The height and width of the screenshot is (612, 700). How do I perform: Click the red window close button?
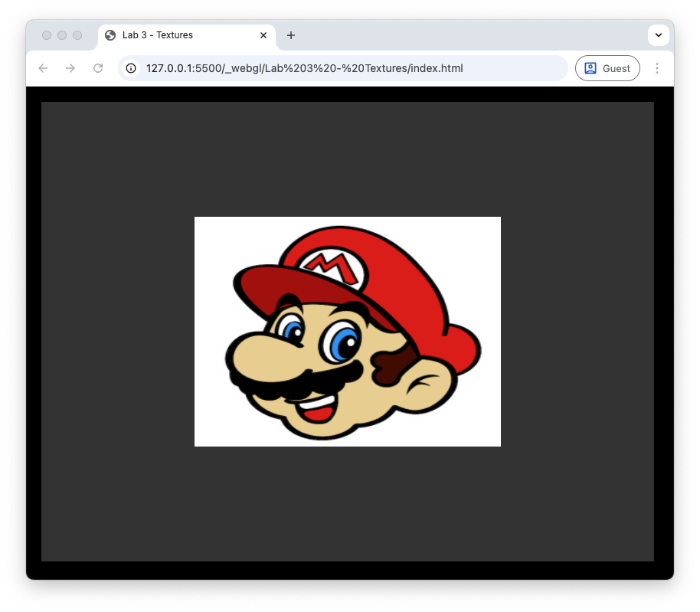(47, 35)
